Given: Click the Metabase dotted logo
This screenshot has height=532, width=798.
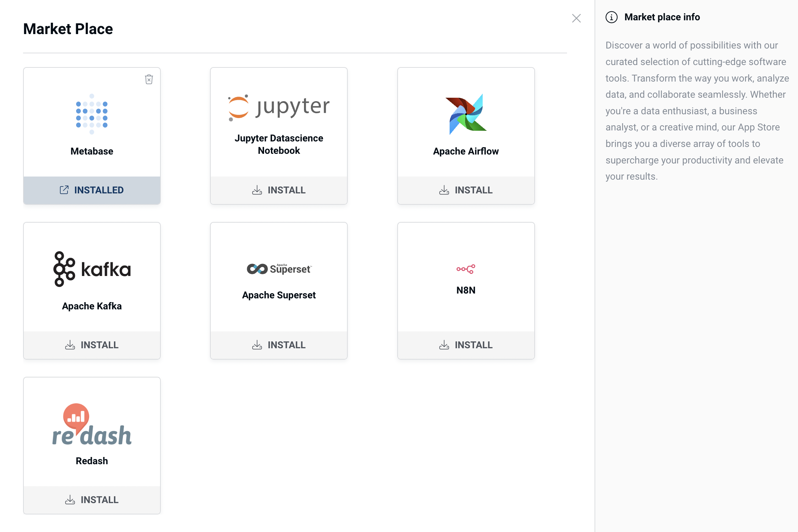Looking at the screenshot, I should pyautogui.click(x=92, y=114).
